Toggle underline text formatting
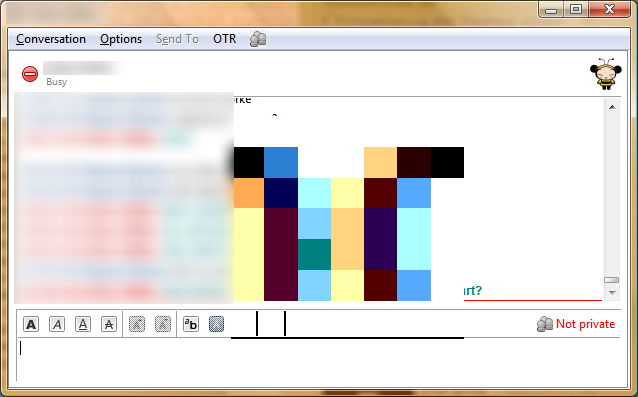Viewport: 638px width, 397px height. (x=83, y=324)
